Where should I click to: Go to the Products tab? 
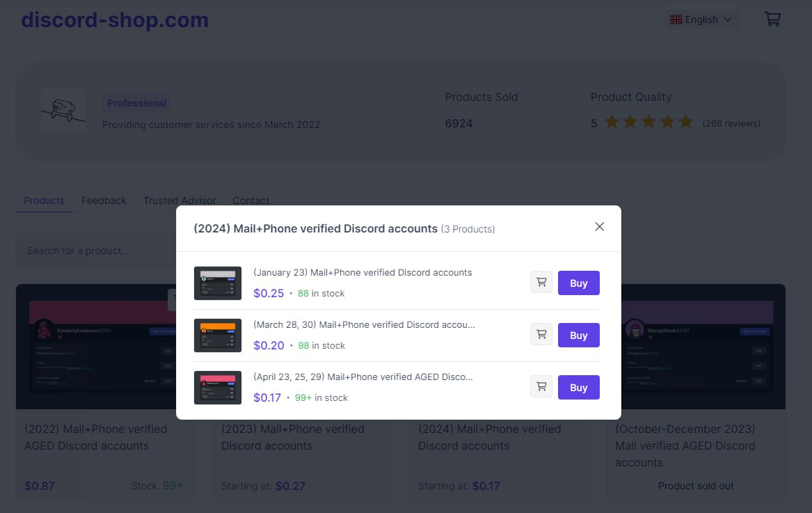(x=44, y=200)
